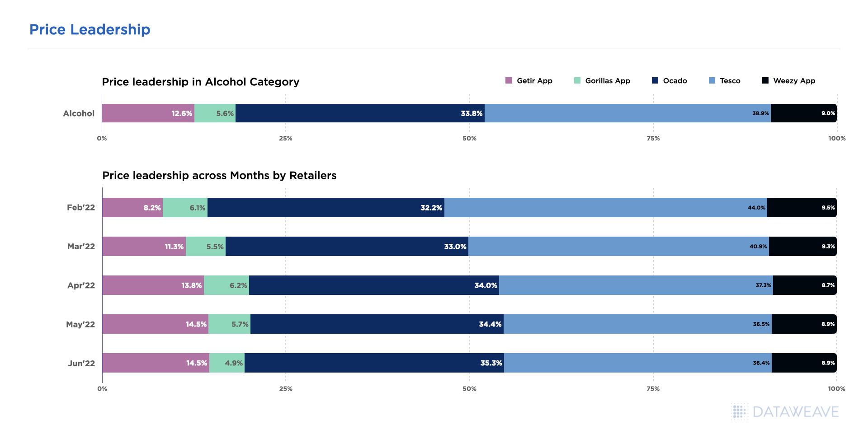Image resolution: width=868 pixels, height=429 pixels.
Task: Click the Apr'22 Getir 13.8% segment
Action: [x=153, y=285]
